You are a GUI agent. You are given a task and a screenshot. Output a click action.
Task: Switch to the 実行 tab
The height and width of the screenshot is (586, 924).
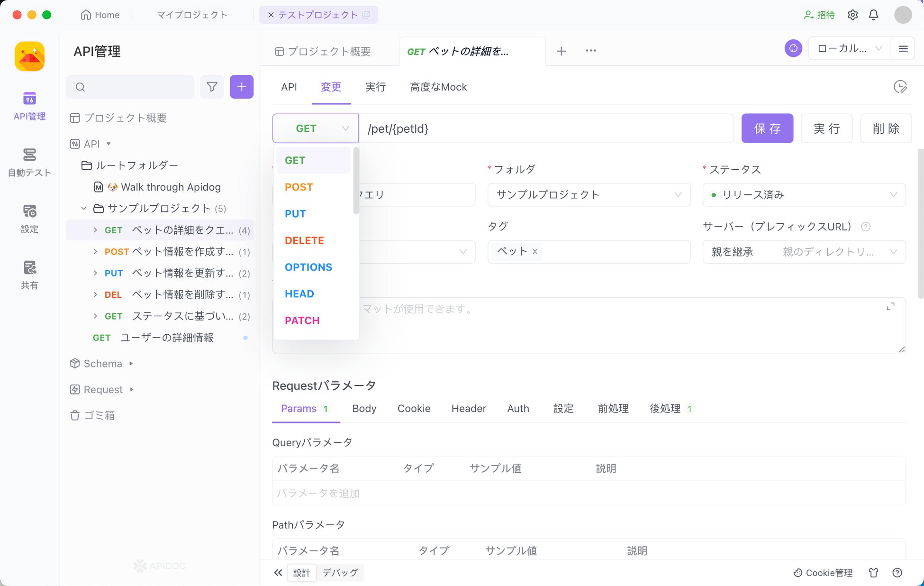pos(375,87)
